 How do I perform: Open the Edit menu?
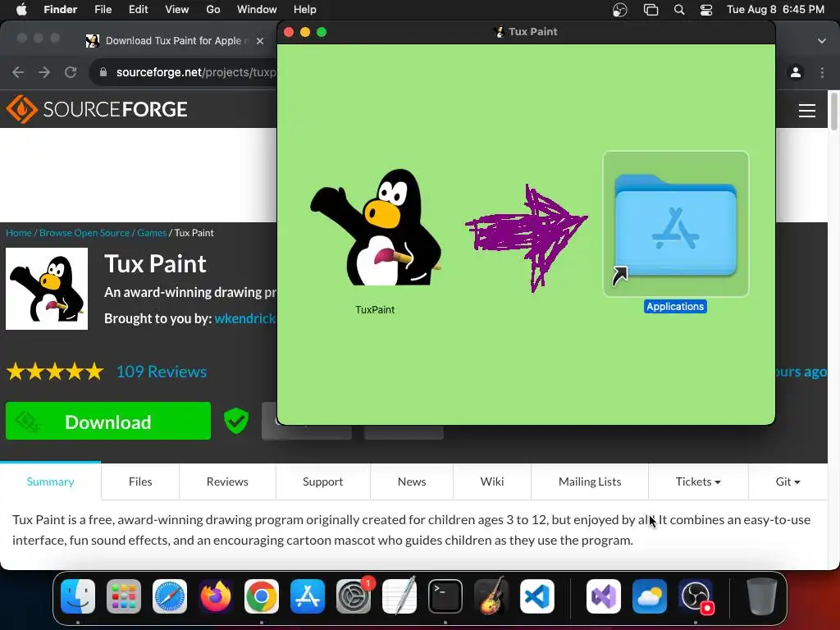138,10
